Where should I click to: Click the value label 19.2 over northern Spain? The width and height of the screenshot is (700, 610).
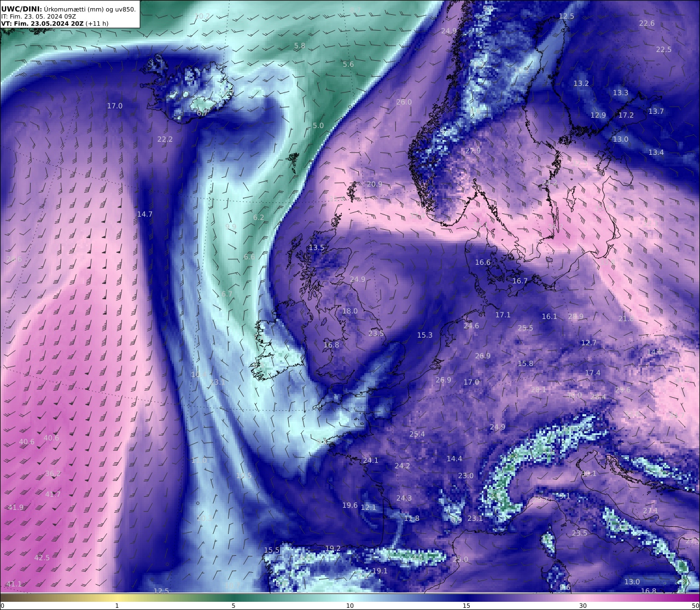(x=332, y=549)
